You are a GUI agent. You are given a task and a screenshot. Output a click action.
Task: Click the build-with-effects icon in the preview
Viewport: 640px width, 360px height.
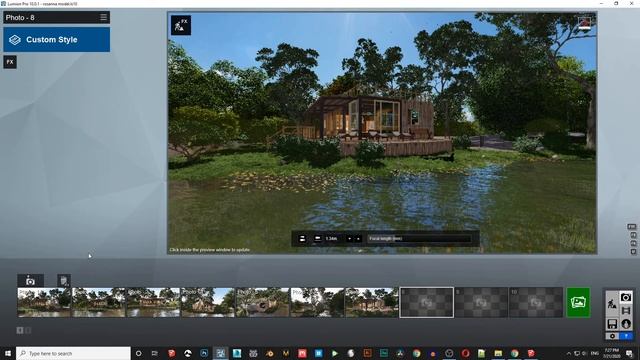[x=181, y=25]
